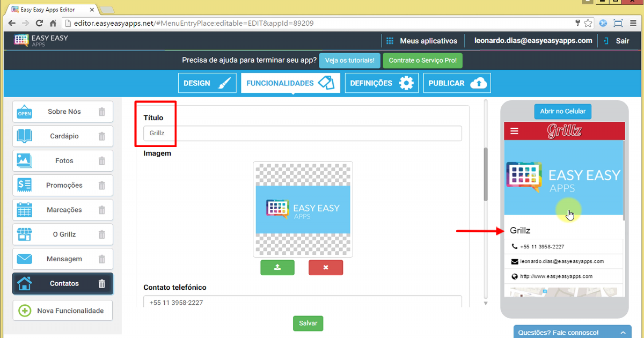Click the editor form vertical scrollbar

486,174
